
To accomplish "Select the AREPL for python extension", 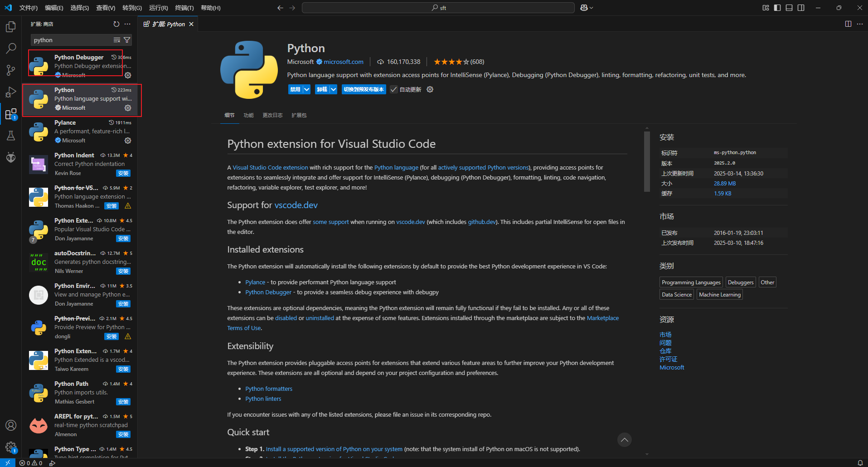I will coord(80,425).
